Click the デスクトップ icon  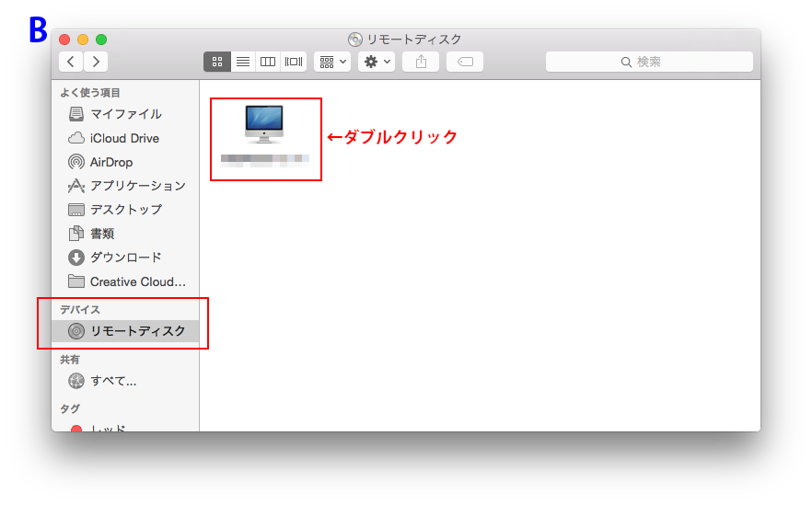click(76, 210)
